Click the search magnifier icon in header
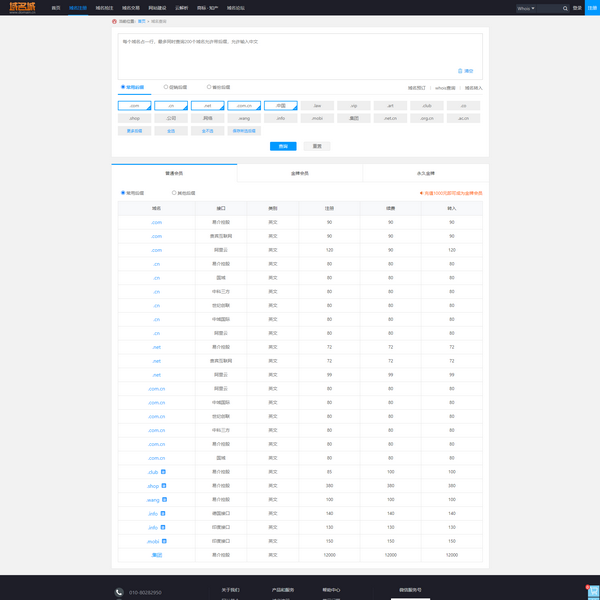The image size is (600, 600). tap(565, 8)
